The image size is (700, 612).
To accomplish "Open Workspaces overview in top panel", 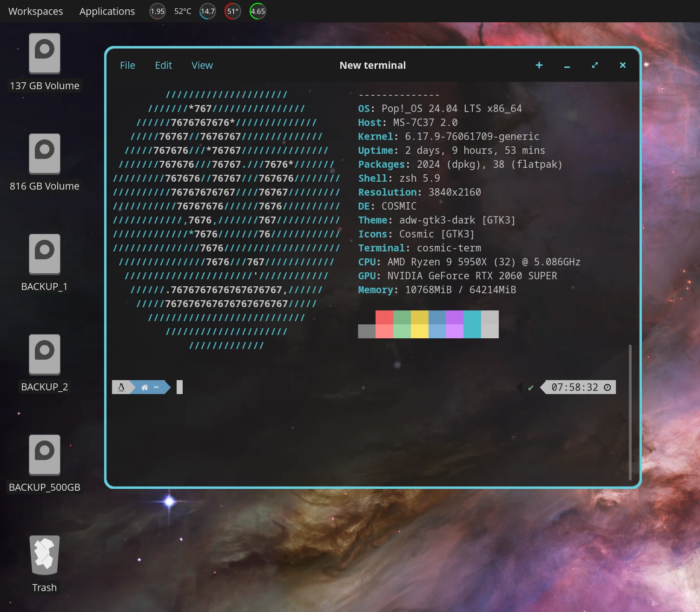I will click(36, 11).
